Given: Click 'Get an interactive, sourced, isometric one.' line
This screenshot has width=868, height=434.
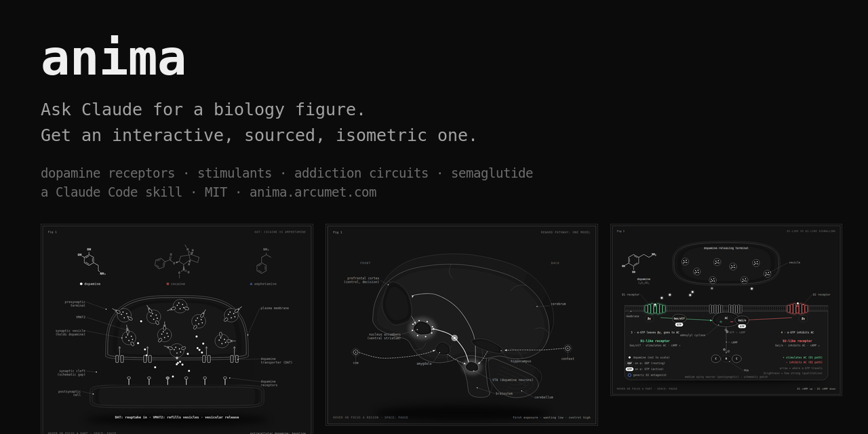Looking at the screenshot, I should click(x=259, y=136).
